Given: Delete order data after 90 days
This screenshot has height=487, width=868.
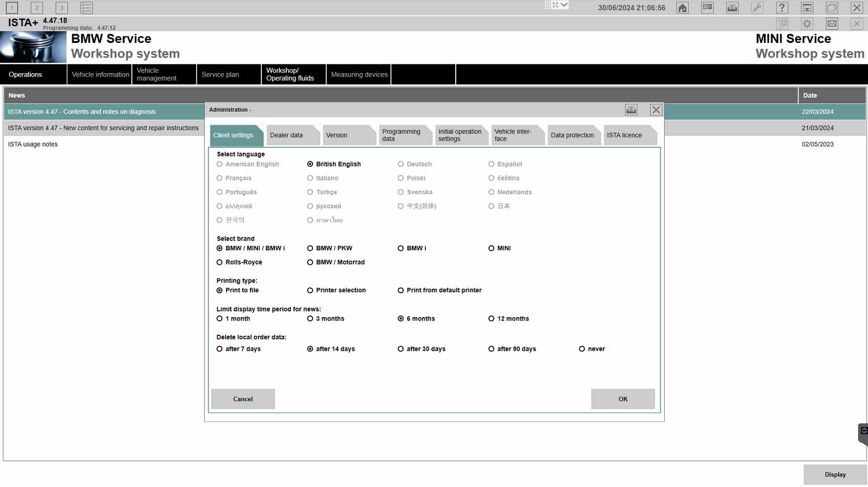Looking at the screenshot, I should click(512, 349).
